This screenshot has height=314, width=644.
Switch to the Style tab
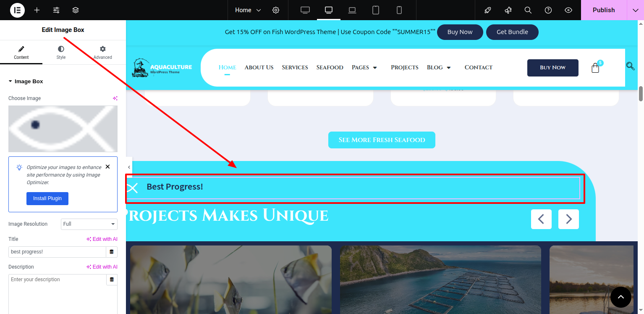tap(61, 53)
